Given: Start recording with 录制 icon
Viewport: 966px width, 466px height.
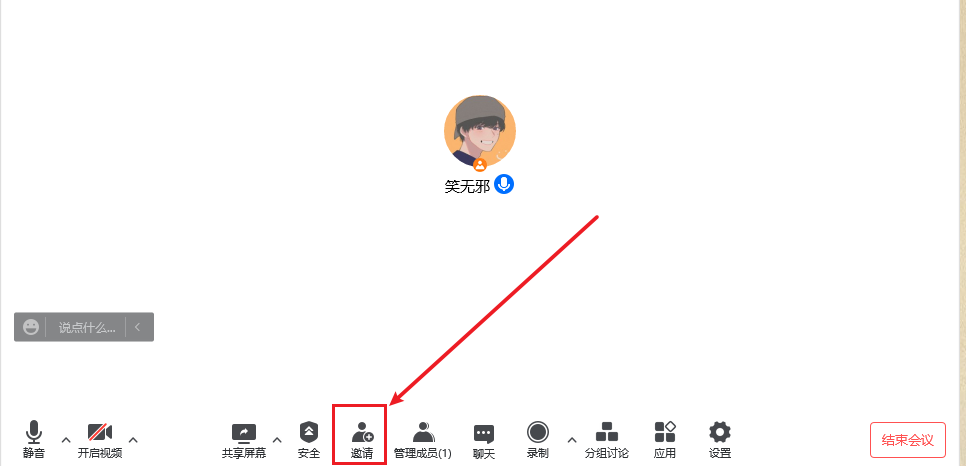Looking at the screenshot, I should click(x=538, y=439).
